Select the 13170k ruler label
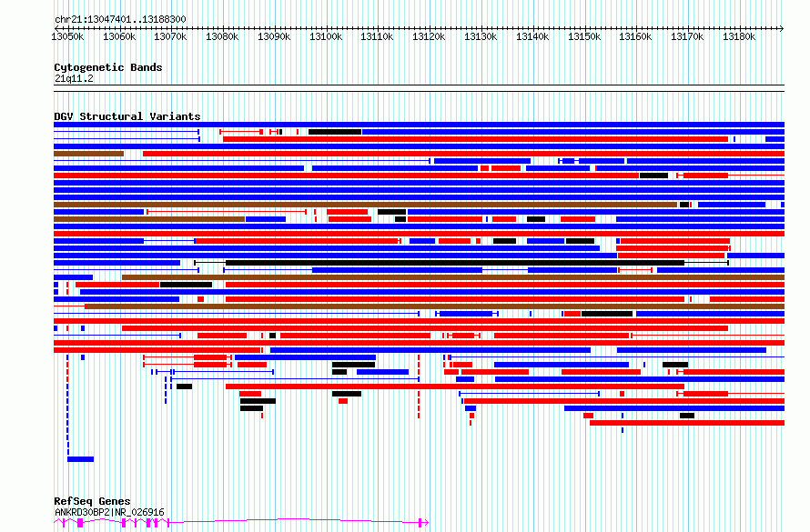The image size is (810, 532). pos(687,36)
